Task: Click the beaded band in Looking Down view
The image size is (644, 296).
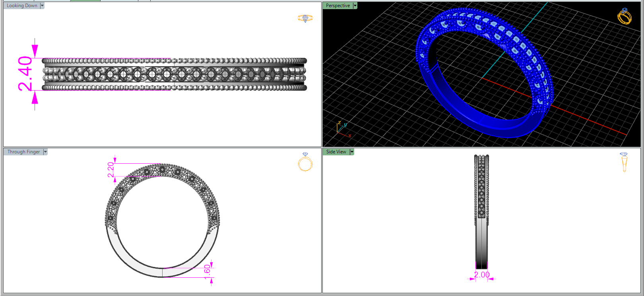Action: 174,74
